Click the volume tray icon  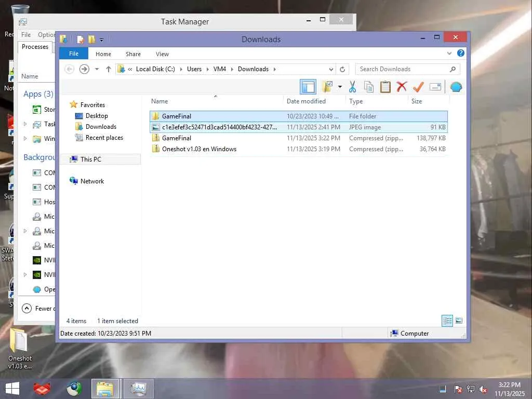pyautogui.click(x=482, y=390)
